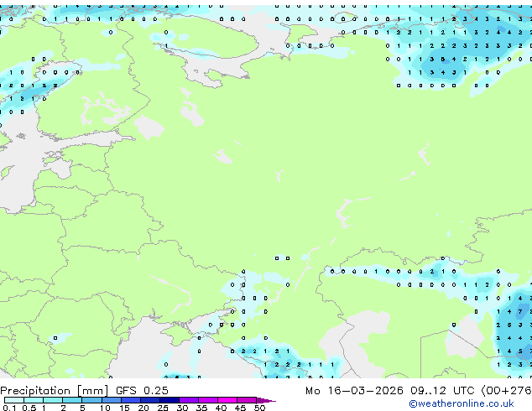Click the above-50 arrow tip of legend
This screenshot has height=411, width=532.
[266, 400]
